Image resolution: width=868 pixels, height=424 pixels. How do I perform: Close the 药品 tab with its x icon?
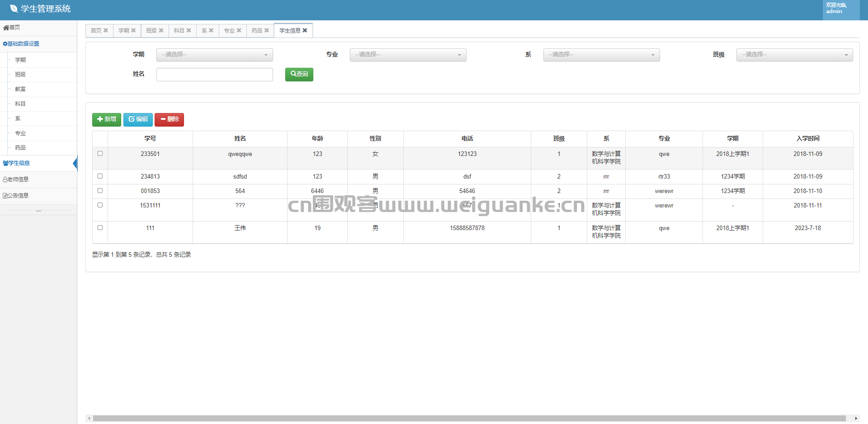tap(267, 30)
